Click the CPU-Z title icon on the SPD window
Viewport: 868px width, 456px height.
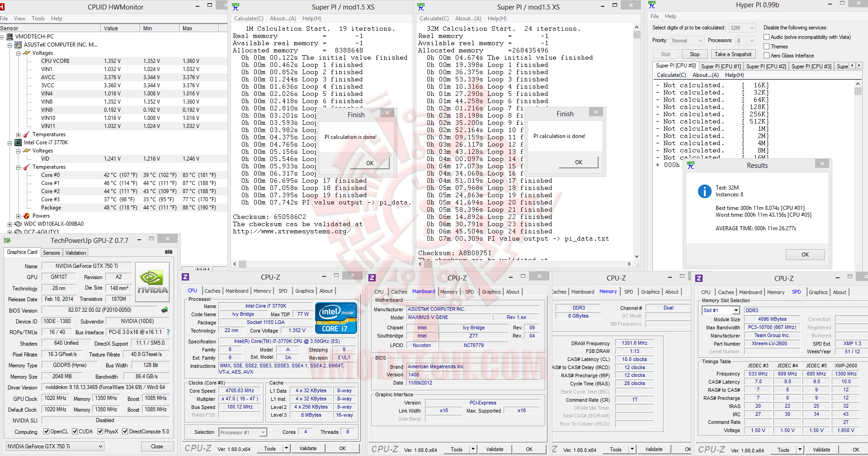click(x=699, y=278)
